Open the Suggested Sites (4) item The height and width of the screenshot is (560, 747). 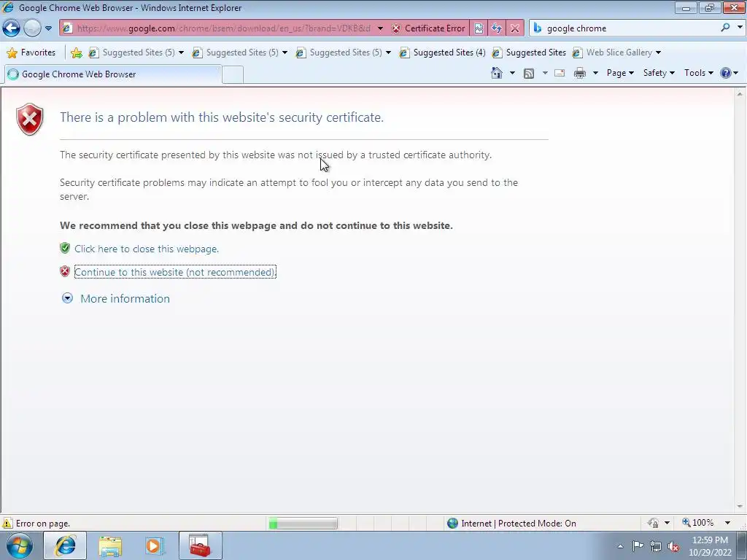442,52
